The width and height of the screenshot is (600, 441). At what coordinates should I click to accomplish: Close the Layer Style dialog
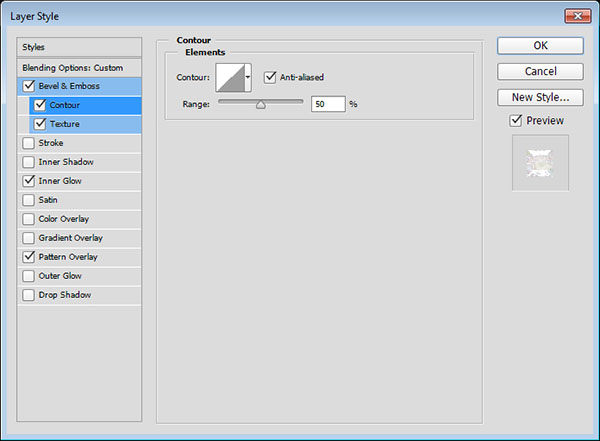(578, 16)
